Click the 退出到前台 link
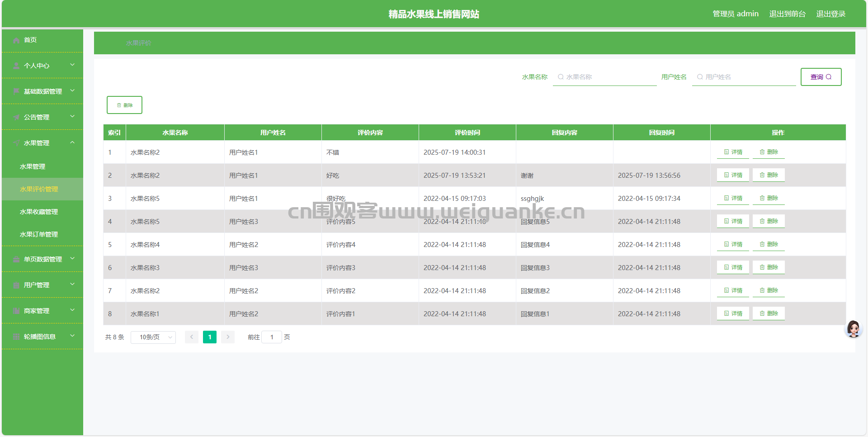 coord(787,14)
